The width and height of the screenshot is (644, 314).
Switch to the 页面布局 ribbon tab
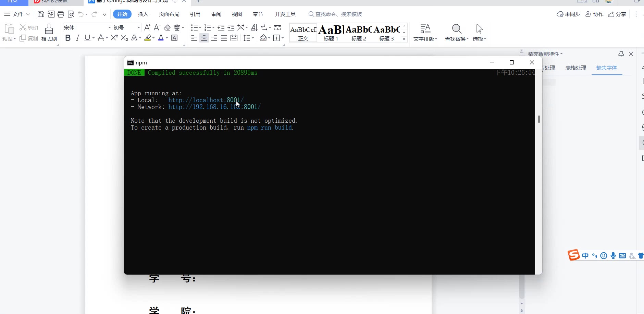click(x=169, y=14)
